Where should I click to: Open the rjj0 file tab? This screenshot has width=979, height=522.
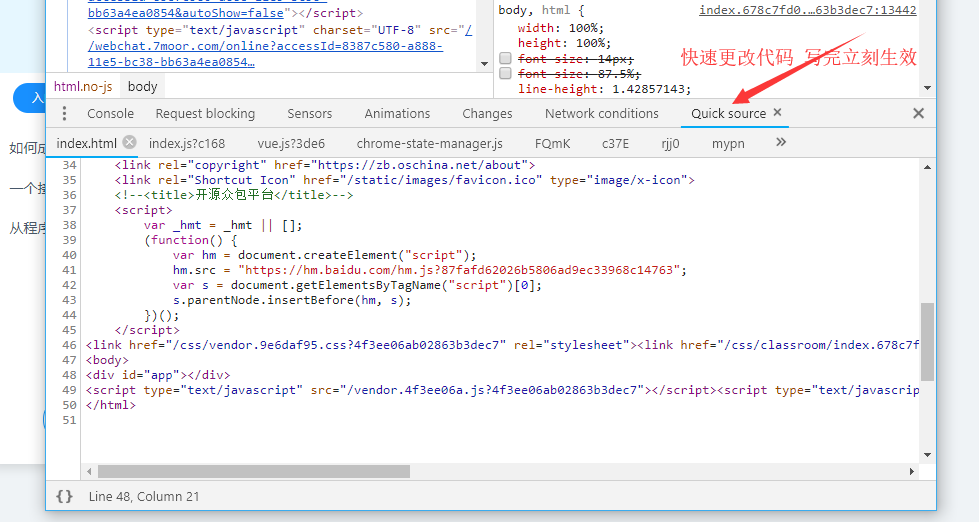670,144
